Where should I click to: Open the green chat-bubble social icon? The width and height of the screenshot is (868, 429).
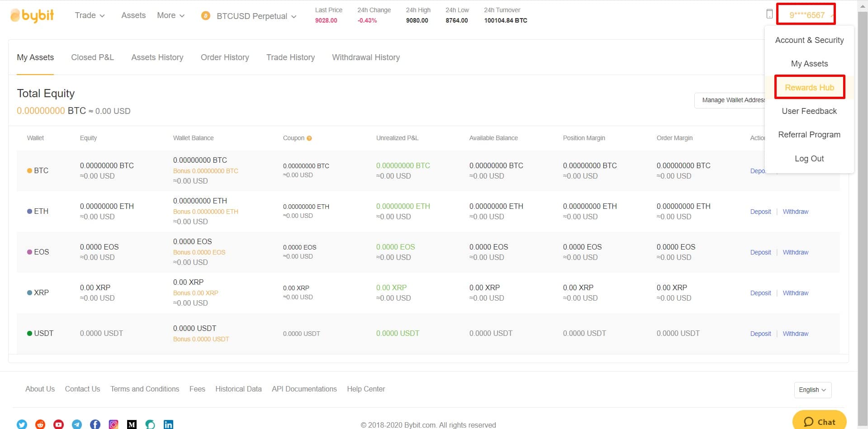tap(150, 424)
